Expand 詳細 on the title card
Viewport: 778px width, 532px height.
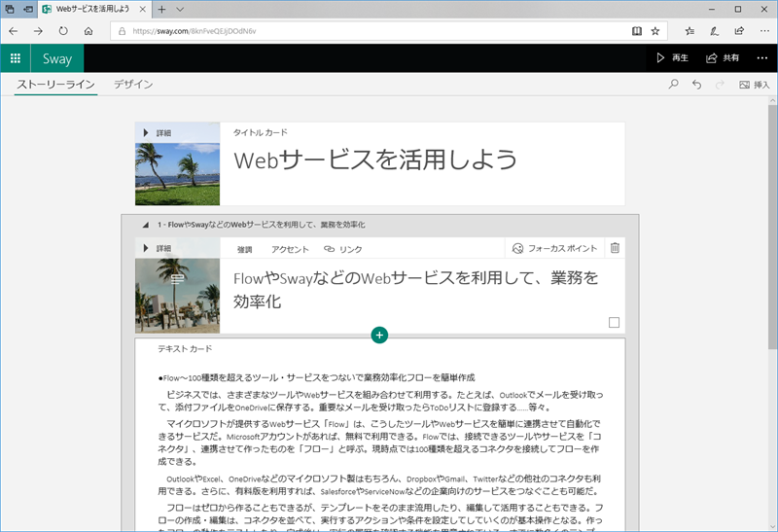click(157, 133)
